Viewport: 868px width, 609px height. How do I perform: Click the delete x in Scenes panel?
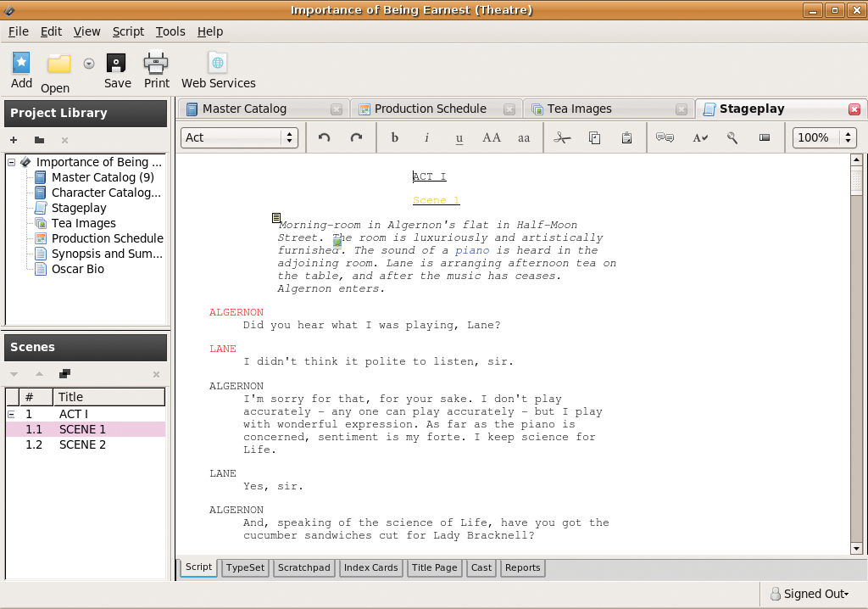(x=156, y=375)
